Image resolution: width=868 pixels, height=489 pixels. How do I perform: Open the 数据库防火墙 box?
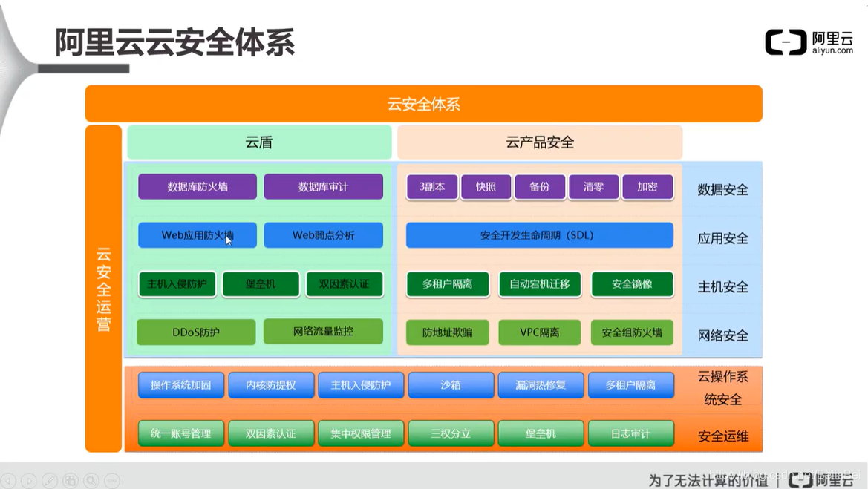click(196, 187)
